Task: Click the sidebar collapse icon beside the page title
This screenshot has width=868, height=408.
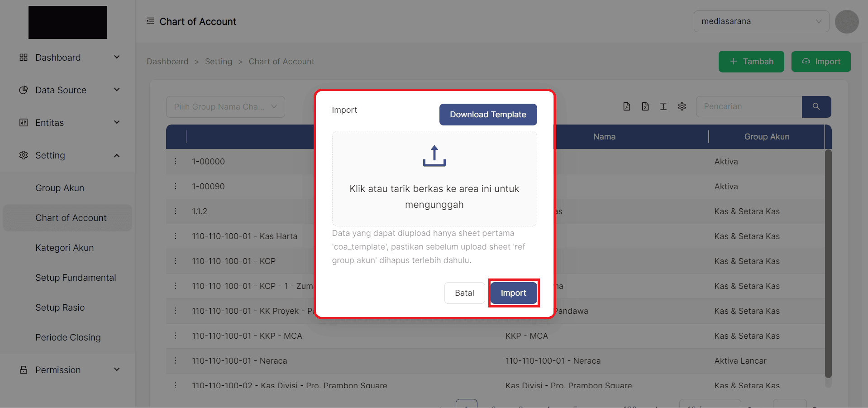Action: coord(150,21)
